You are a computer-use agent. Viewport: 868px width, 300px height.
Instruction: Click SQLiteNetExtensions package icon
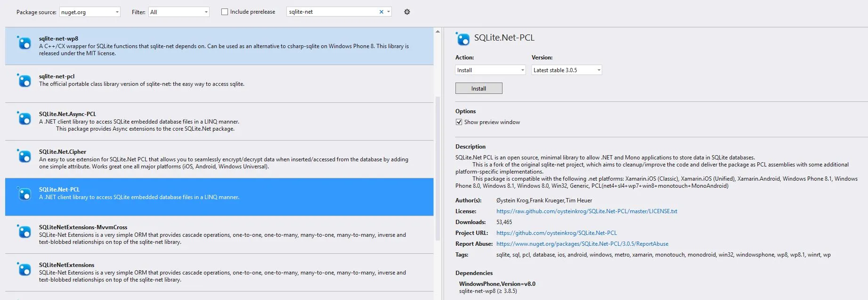tap(24, 269)
